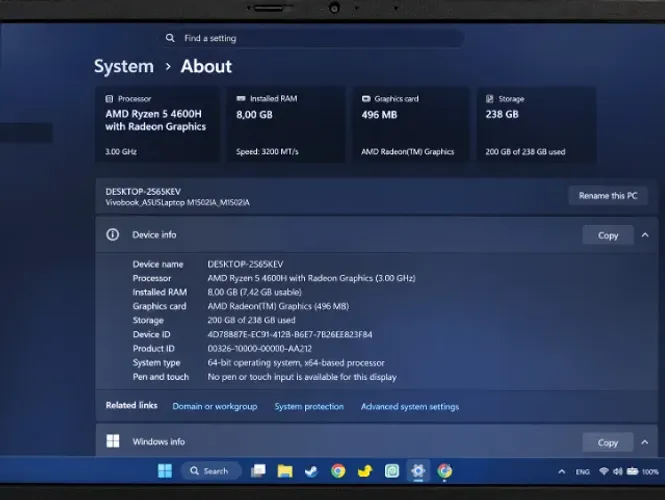The height and width of the screenshot is (500, 665).
Task: Open System protection link
Action: [x=309, y=406]
